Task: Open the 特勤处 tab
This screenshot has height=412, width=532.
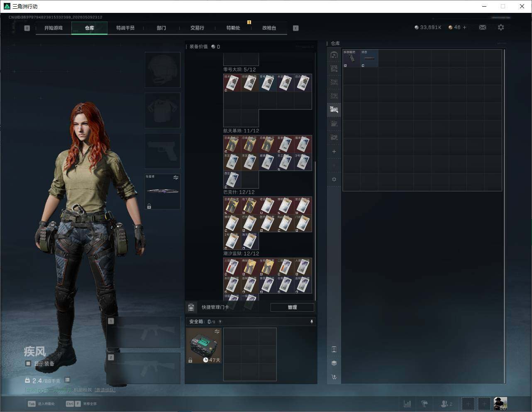Action: (x=233, y=28)
